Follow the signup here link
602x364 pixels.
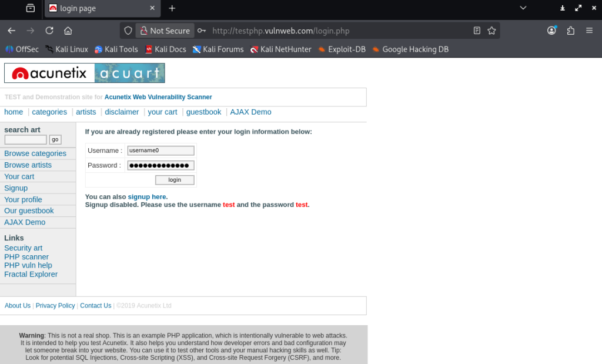coord(147,196)
